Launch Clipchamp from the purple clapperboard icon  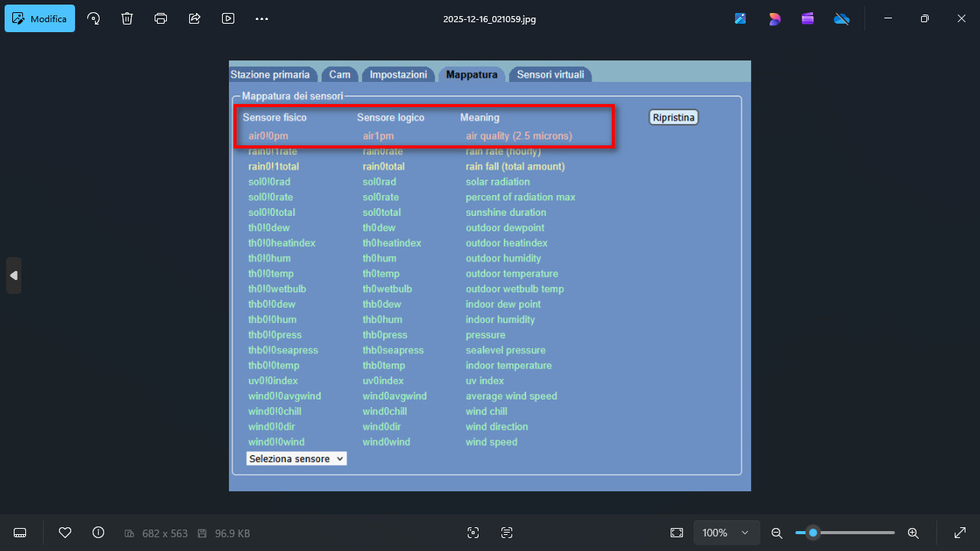pyautogui.click(x=808, y=18)
